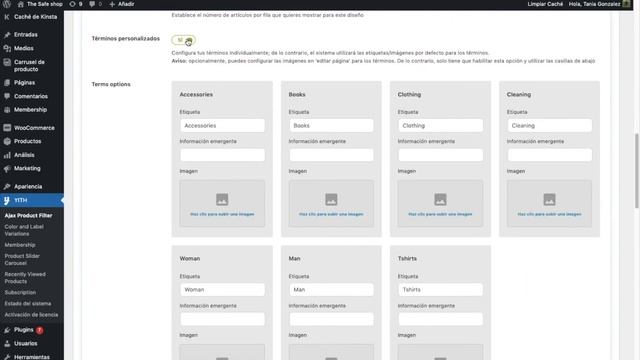Click the Woman Etiqueta field
The image size is (640, 360).
click(x=222, y=290)
